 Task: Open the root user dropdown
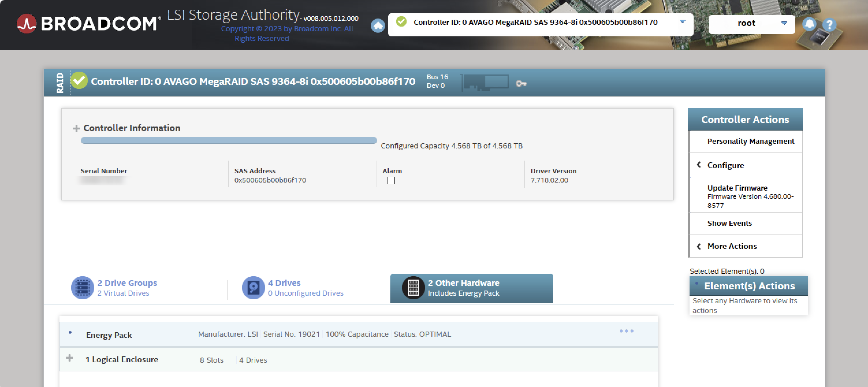(x=751, y=24)
